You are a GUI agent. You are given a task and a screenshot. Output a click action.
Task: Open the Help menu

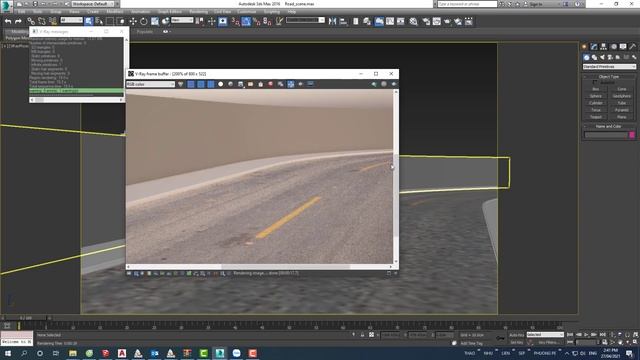[x=291, y=12]
